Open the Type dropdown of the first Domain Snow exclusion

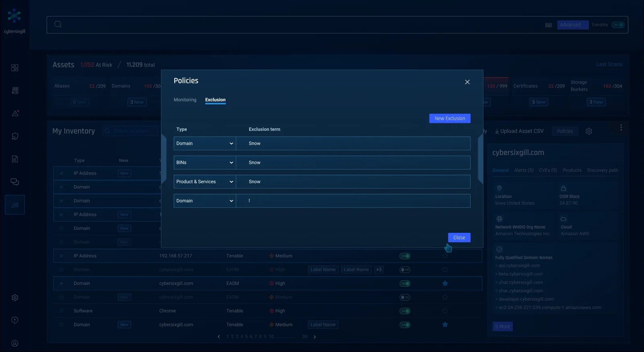point(205,143)
